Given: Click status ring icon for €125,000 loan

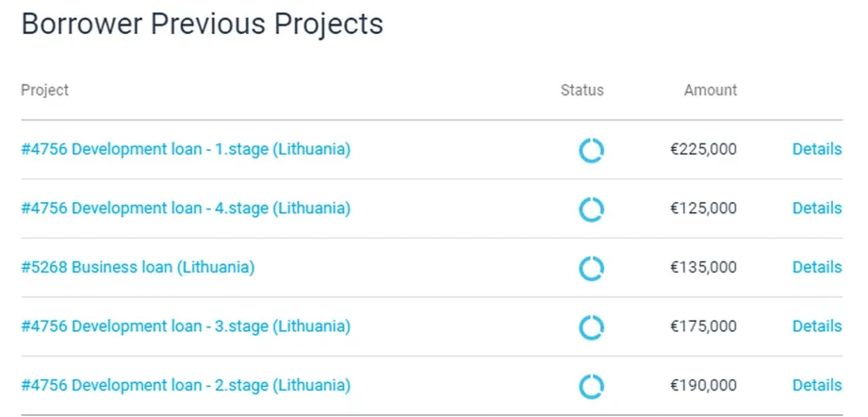Looking at the screenshot, I should click(591, 209).
